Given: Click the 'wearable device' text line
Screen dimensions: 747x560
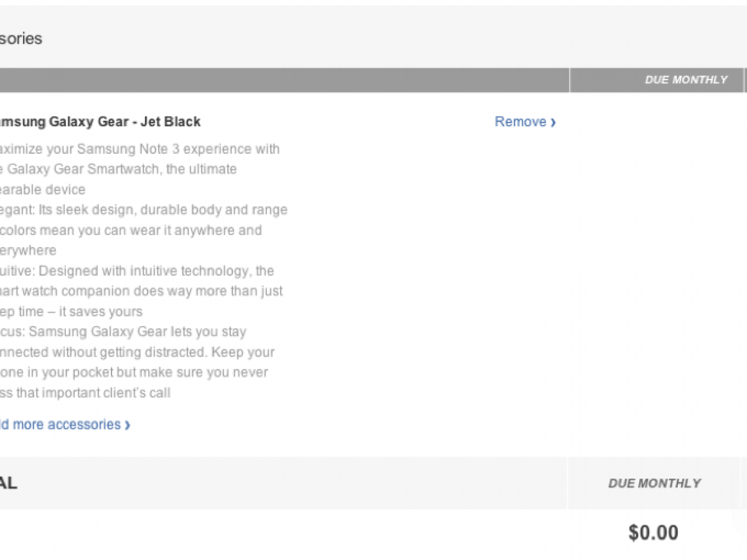Looking at the screenshot, I should (44, 189).
